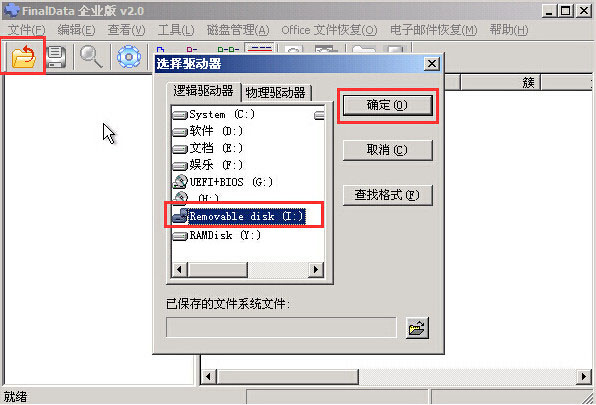The width and height of the screenshot is (596, 405).
Task: Switch to 逻辑驱动器 tab
Action: click(203, 91)
